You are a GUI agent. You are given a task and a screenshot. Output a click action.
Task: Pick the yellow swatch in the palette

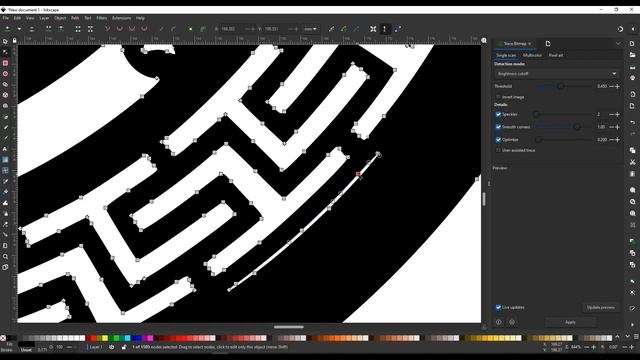pyautogui.click(x=105, y=338)
